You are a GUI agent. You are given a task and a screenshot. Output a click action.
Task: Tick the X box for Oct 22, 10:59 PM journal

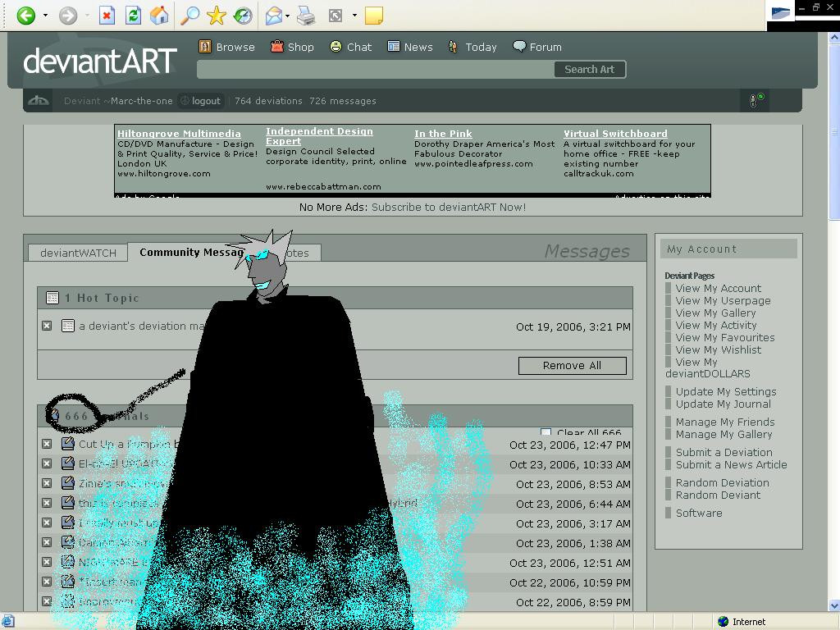pos(47,582)
